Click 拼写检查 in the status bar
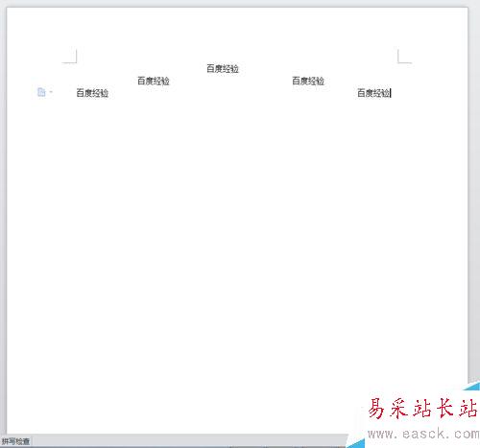This screenshot has height=448, width=480. [x=15, y=441]
